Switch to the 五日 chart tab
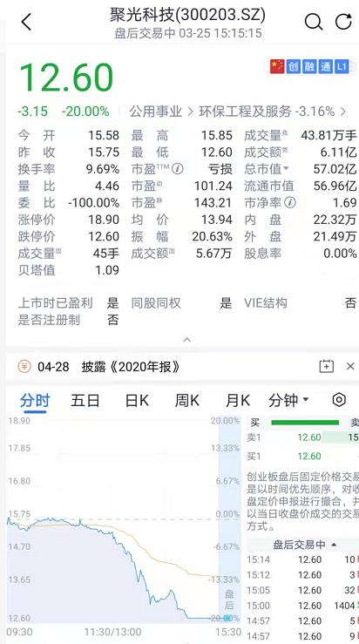The width and height of the screenshot is (359, 644). click(x=85, y=400)
